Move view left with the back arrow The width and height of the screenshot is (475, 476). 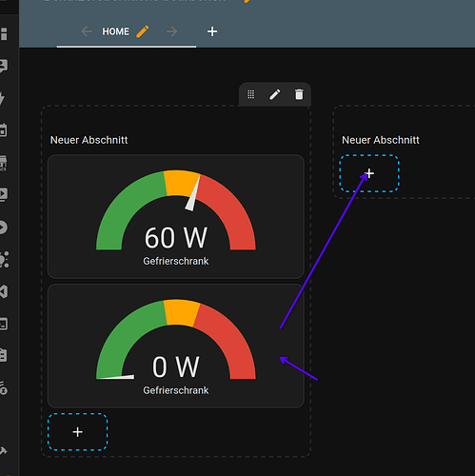pyautogui.click(x=87, y=31)
